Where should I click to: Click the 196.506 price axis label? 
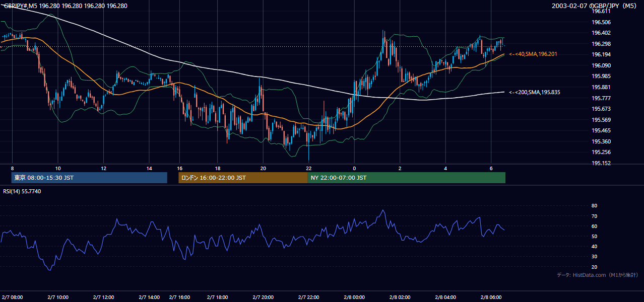click(601, 22)
